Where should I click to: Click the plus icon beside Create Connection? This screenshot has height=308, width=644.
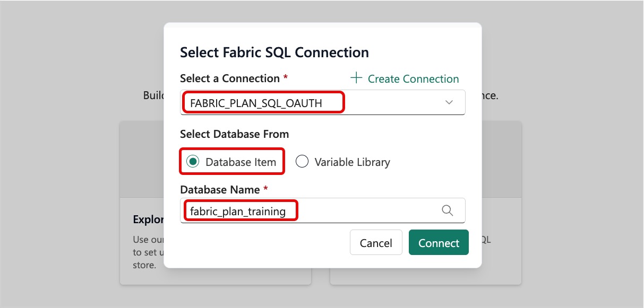(x=356, y=78)
